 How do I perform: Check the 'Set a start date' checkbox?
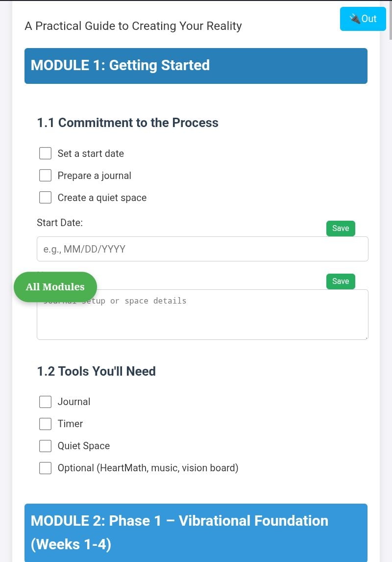tap(46, 153)
